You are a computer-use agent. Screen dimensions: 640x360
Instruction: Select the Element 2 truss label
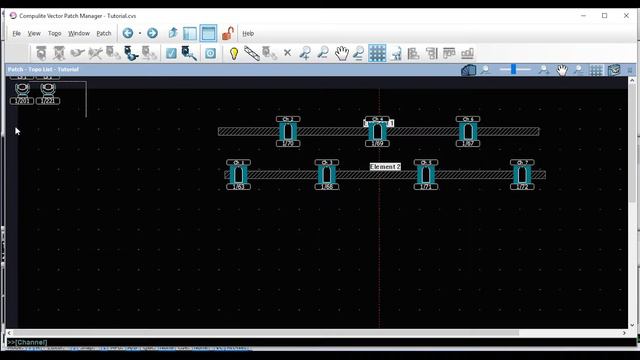385,167
